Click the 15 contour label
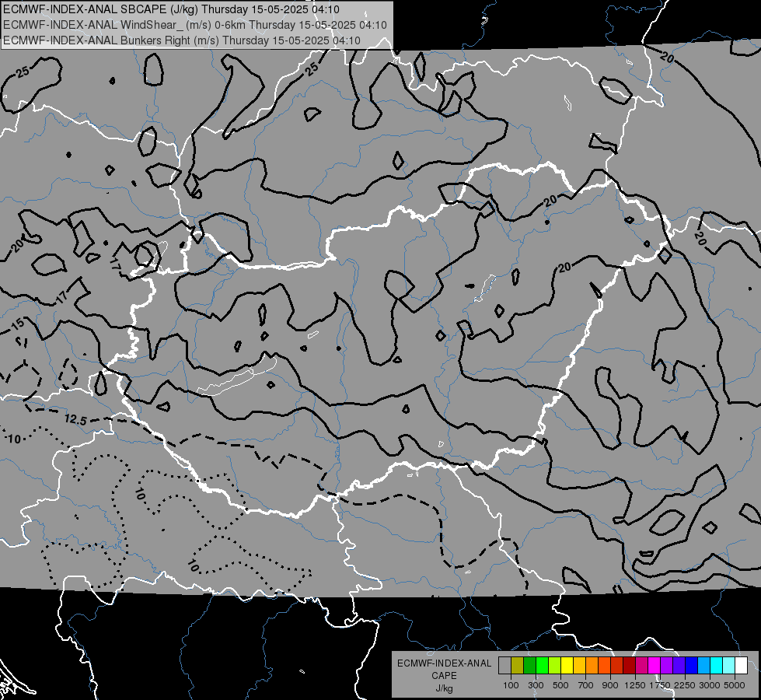Screen dimensions: 761x700 (17, 324)
